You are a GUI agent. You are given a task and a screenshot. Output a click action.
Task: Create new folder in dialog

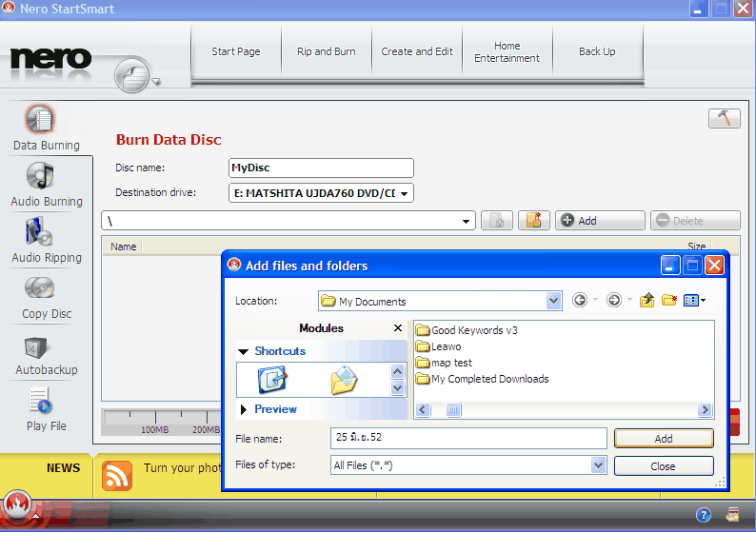(669, 300)
